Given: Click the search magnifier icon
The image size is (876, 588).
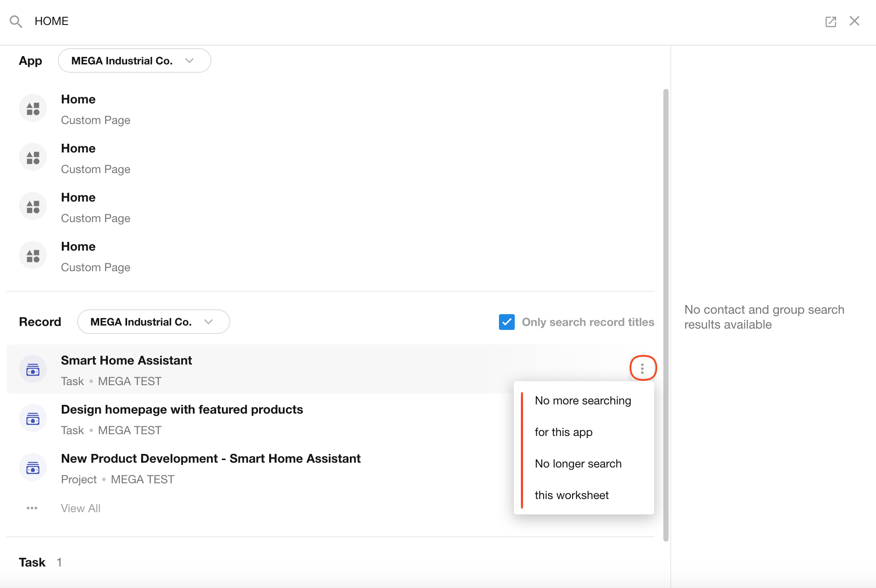Looking at the screenshot, I should pos(16,21).
